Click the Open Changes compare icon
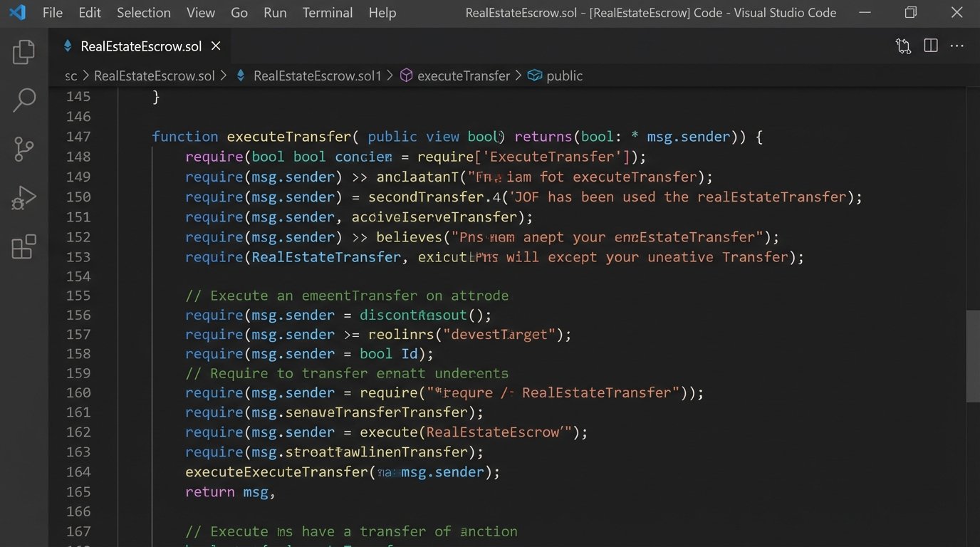This screenshot has height=547, width=980. coord(903,46)
